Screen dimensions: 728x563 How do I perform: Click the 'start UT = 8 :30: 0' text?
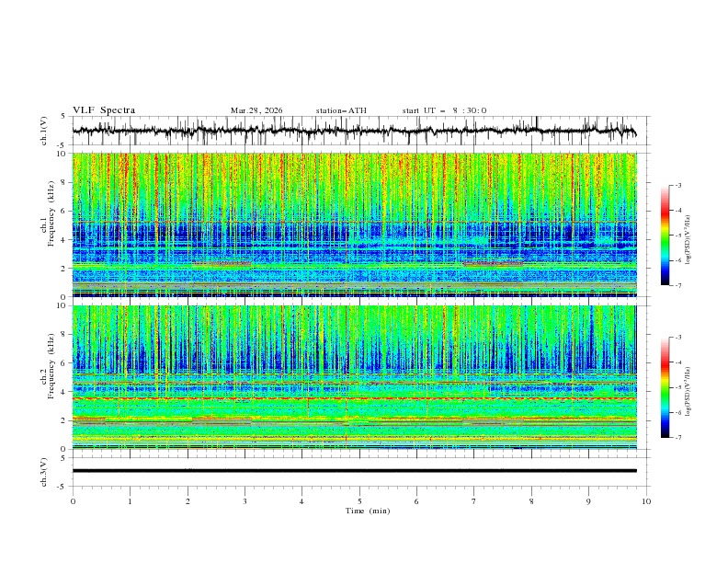pos(444,110)
